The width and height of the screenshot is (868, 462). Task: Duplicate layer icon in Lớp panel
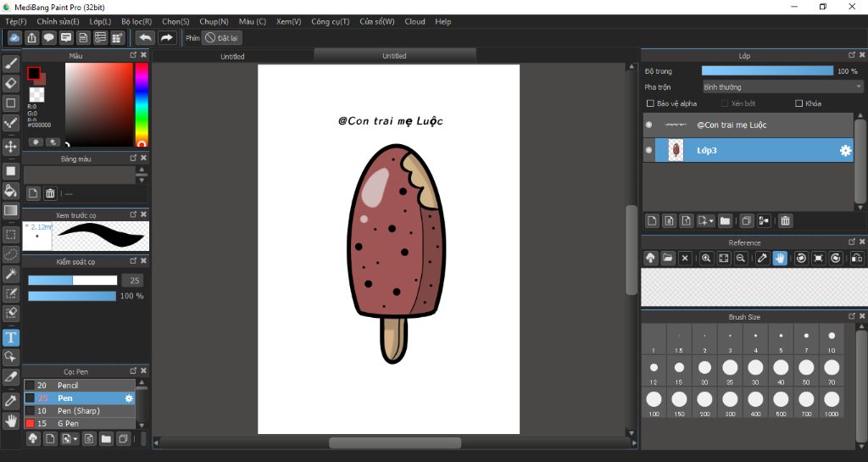coord(746,220)
